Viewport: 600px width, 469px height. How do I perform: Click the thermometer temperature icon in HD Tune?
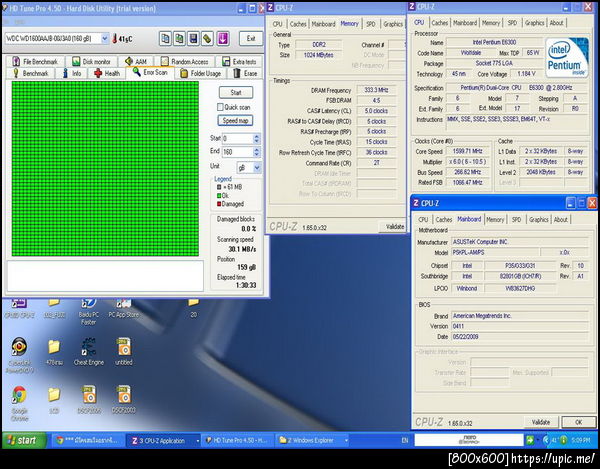tap(115, 38)
